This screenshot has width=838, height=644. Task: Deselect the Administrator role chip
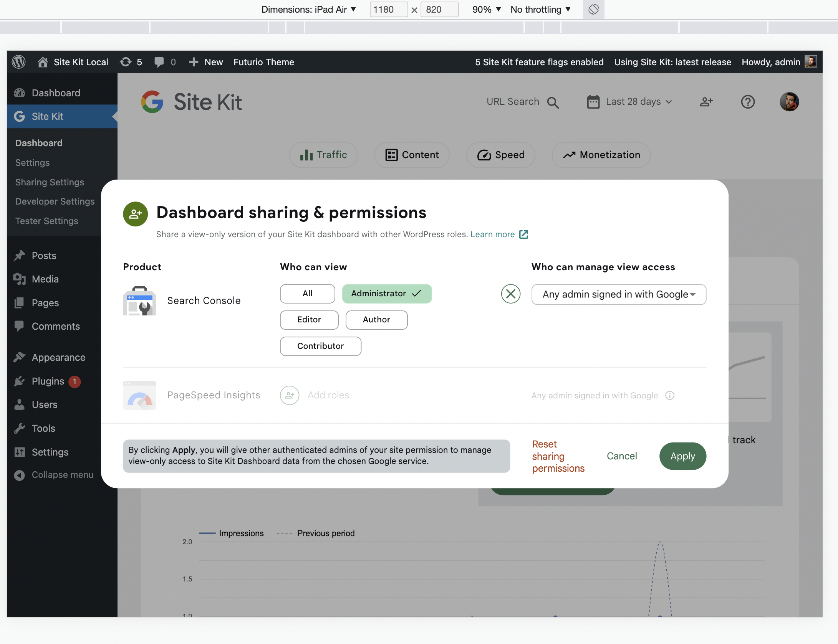click(386, 294)
